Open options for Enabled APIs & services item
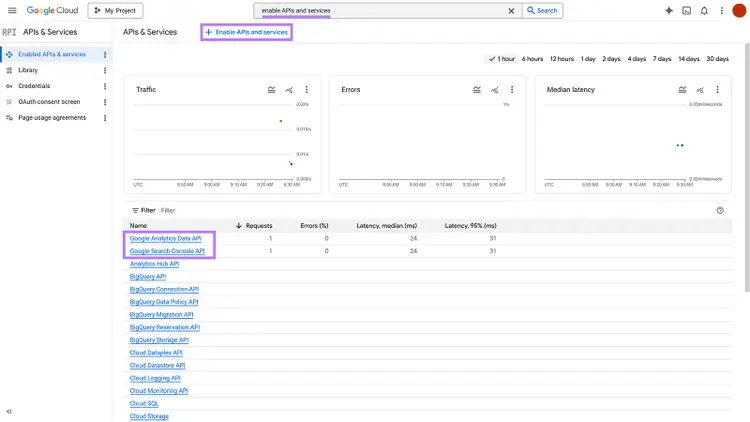This screenshot has width=750, height=422. click(x=105, y=55)
